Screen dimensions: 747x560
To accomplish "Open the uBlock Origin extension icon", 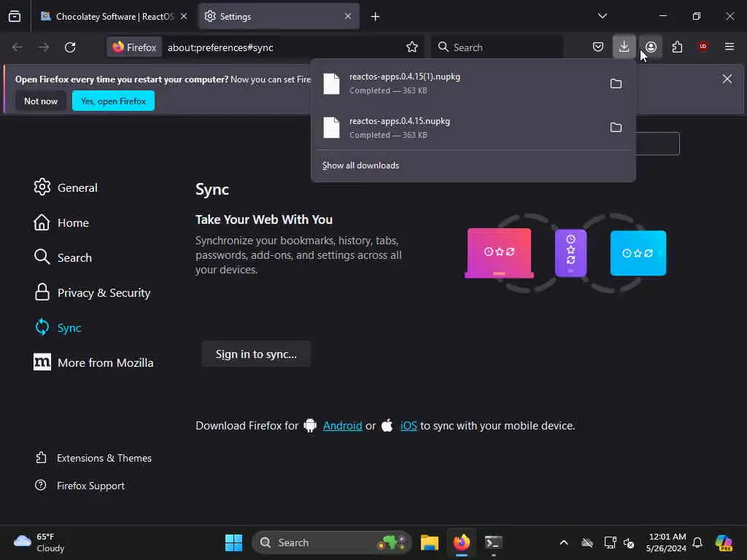I will pos(703,47).
